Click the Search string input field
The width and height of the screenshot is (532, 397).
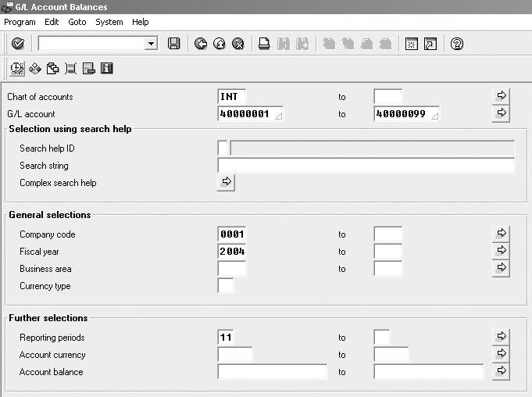pos(366,166)
